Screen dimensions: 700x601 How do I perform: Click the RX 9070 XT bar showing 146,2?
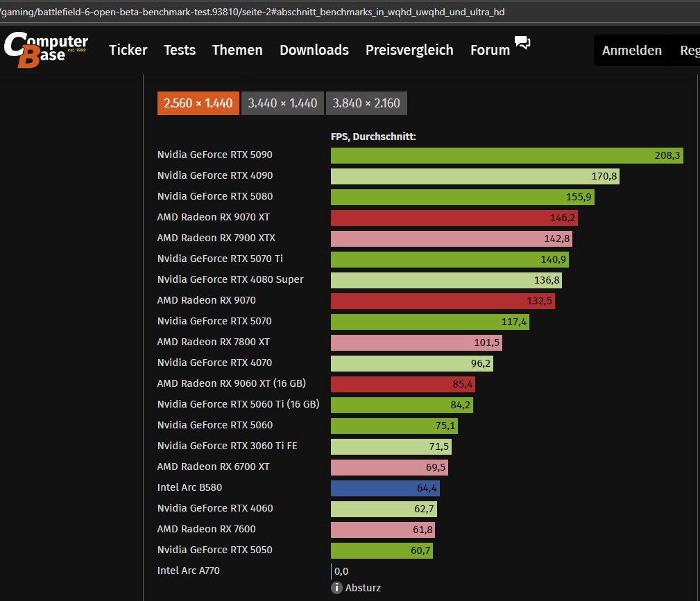pos(454,218)
